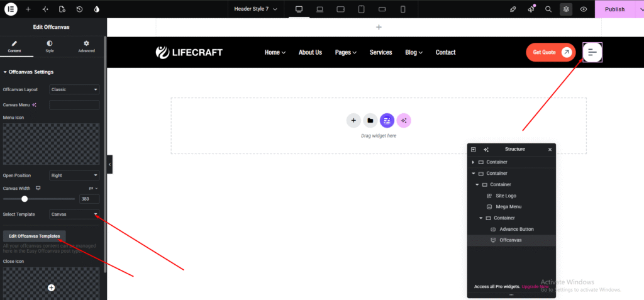Click the Contact header link
Screen dimensions: 644x300
coord(446,52)
